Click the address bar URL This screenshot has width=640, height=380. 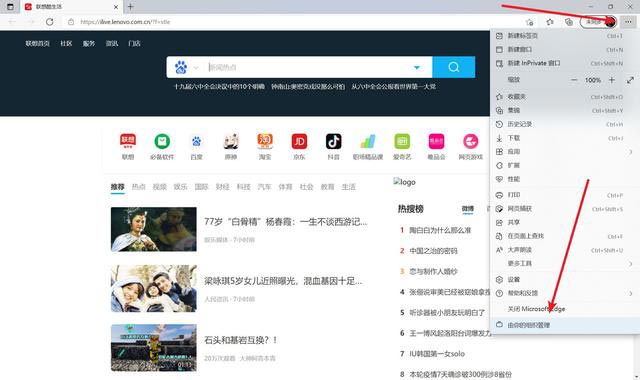point(125,22)
